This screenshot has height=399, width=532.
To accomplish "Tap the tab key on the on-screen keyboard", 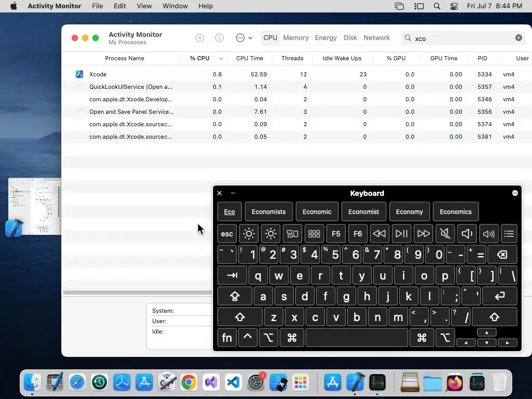I will [232, 275].
